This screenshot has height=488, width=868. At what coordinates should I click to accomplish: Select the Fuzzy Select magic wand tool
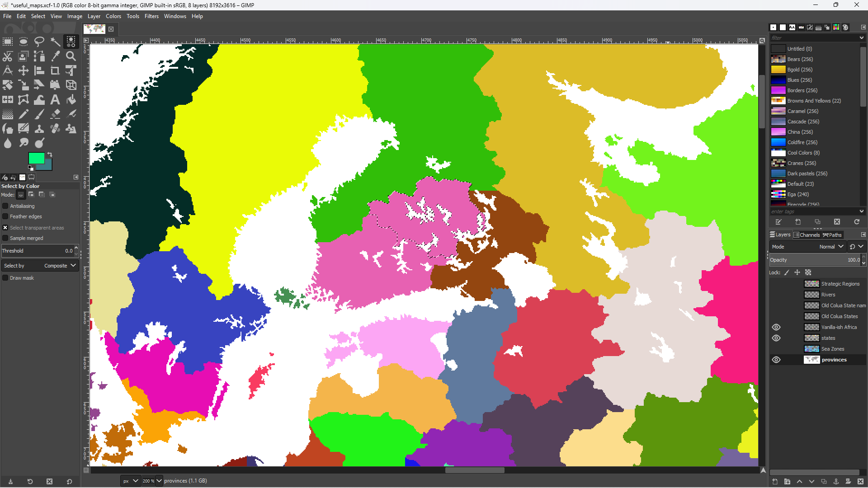(55, 42)
